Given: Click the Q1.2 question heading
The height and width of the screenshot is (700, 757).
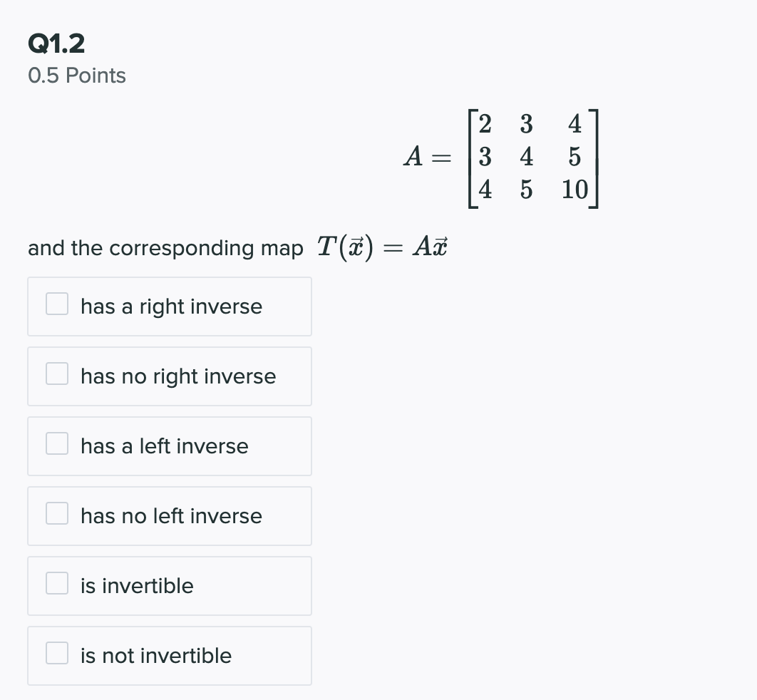Looking at the screenshot, I should tap(56, 44).
